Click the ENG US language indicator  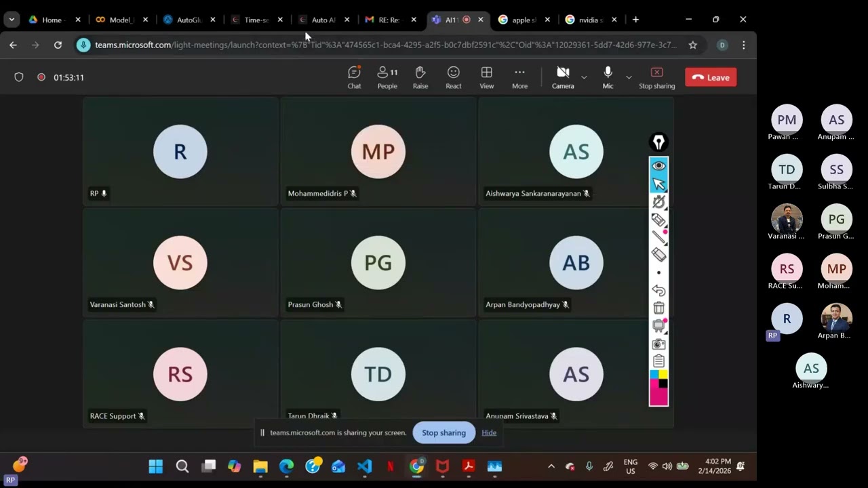(x=630, y=466)
